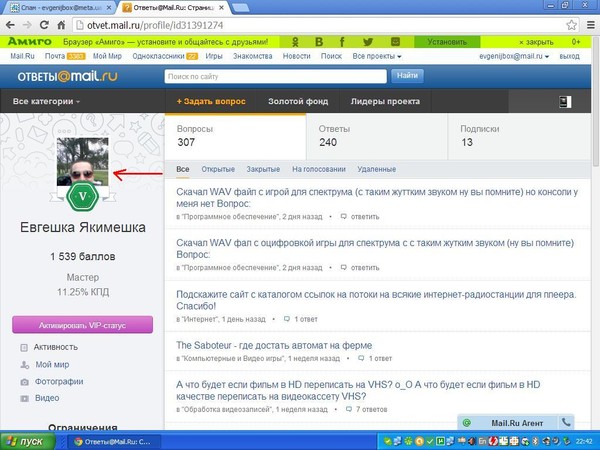Open question about HD переписать на VHS

(358, 390)
